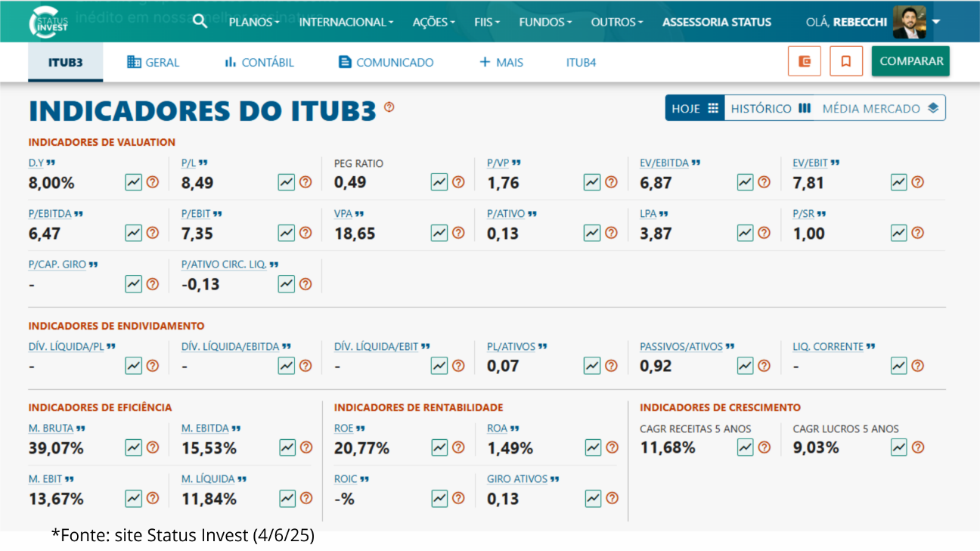Open the PASSIVOS/ATIVOS chart icon

746,366
